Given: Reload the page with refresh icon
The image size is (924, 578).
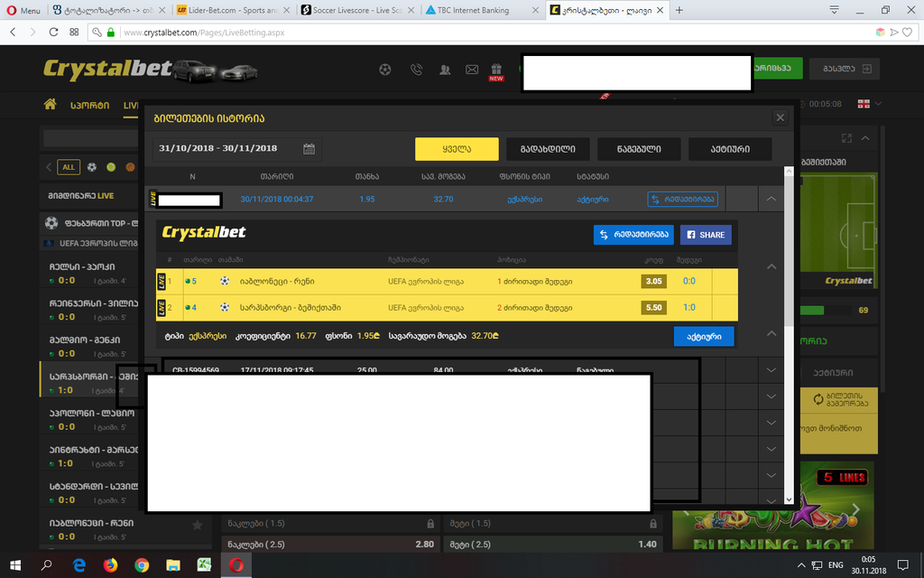Looking at the screenshot, I should point(53,32).
